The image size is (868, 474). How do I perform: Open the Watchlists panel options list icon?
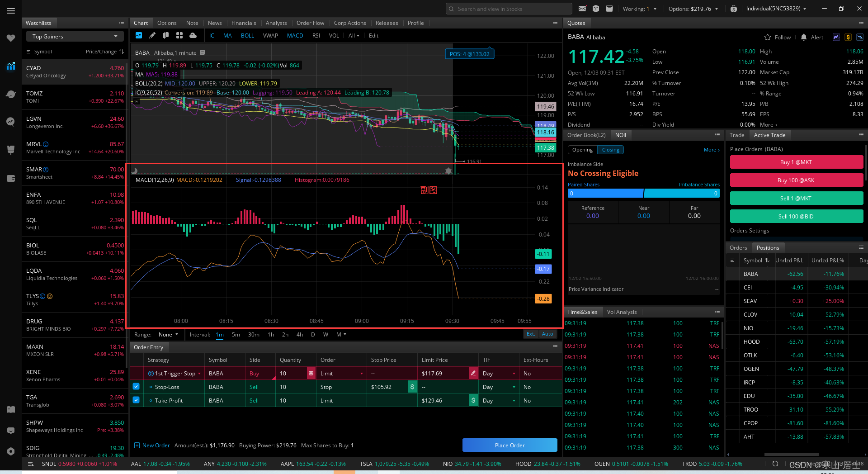click(x=122, y=23)
